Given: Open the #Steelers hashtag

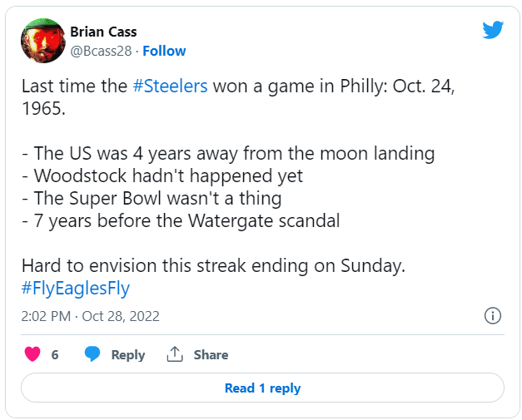Looking at the screenshot, I should pyautogui.click(x=171, y=86).
